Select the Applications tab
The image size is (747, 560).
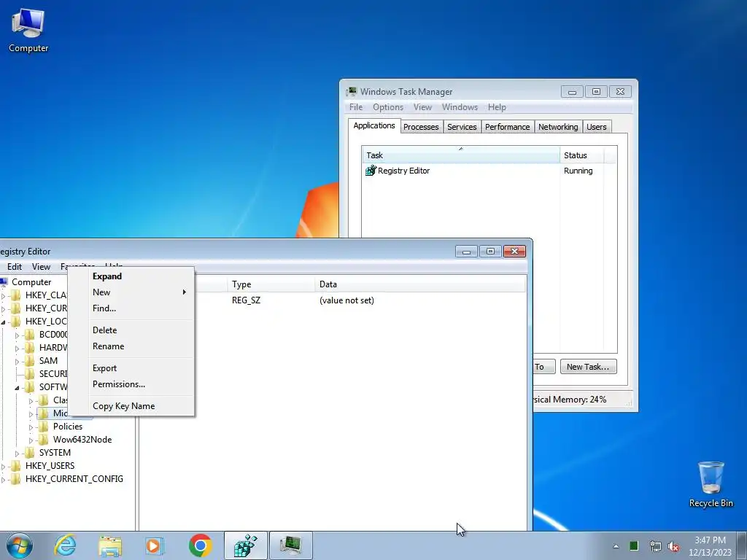coord(374,125)
